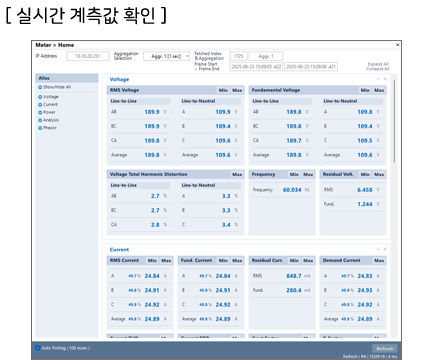Click the Voltage section title
Screen dimensions: 433x361
(119, 79)
